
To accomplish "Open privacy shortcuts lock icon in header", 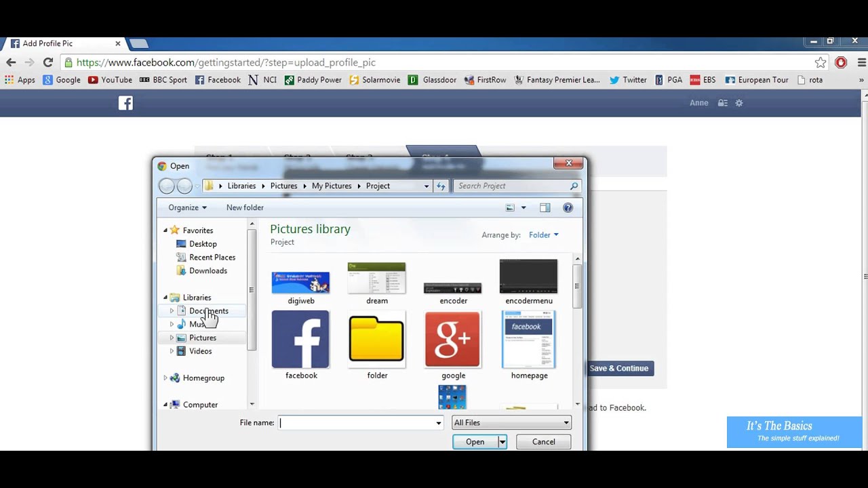I will tap(723, 103).
